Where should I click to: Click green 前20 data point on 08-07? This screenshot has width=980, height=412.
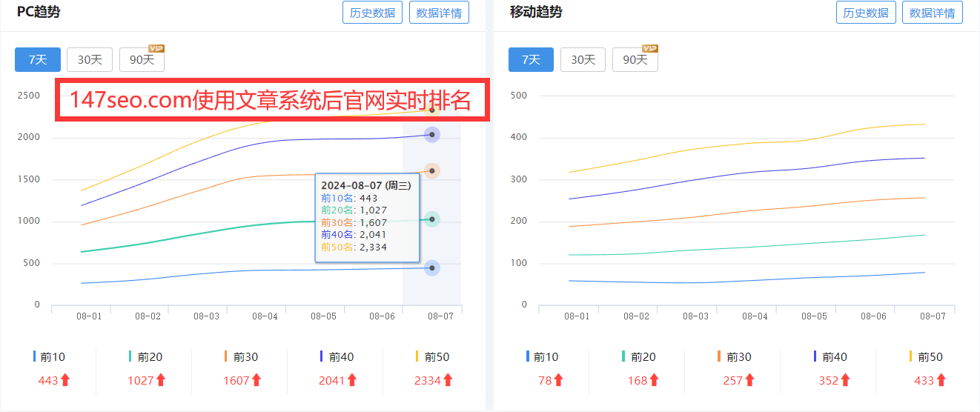click(x=432, y=219)
